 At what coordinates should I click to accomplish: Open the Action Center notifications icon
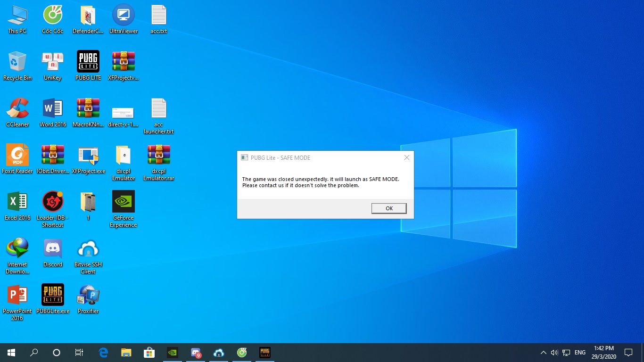tap(628, 353)
